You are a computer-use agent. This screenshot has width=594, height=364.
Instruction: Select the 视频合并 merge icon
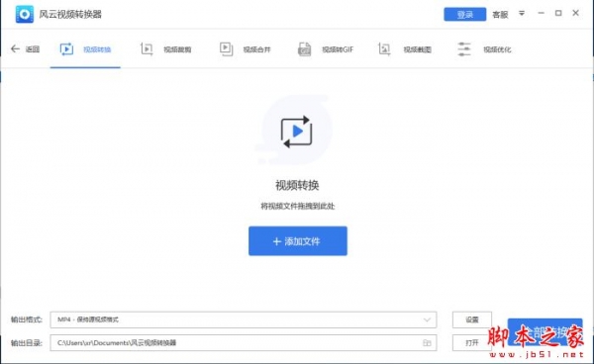[226, 49]
